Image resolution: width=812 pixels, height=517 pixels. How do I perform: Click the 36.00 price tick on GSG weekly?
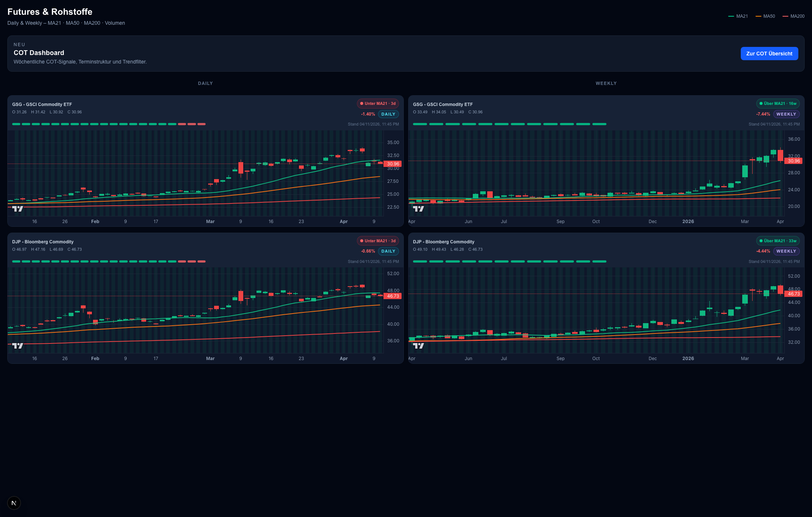point(794,139)
